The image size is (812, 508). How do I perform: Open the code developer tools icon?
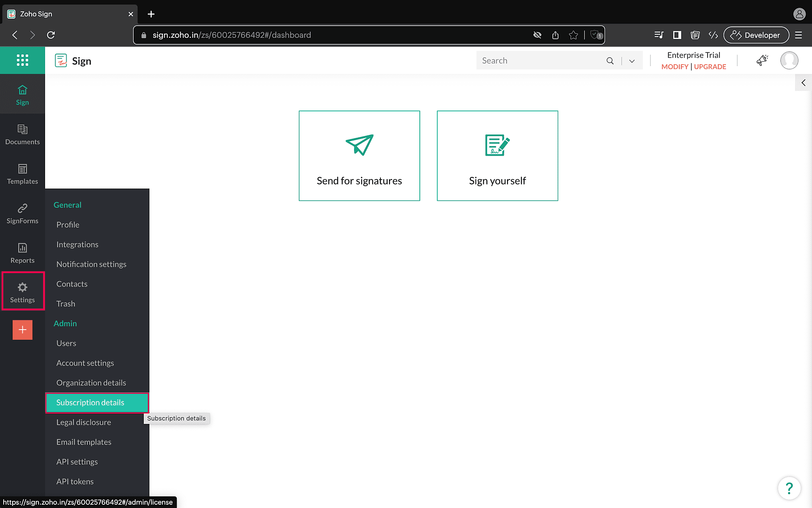713,35
